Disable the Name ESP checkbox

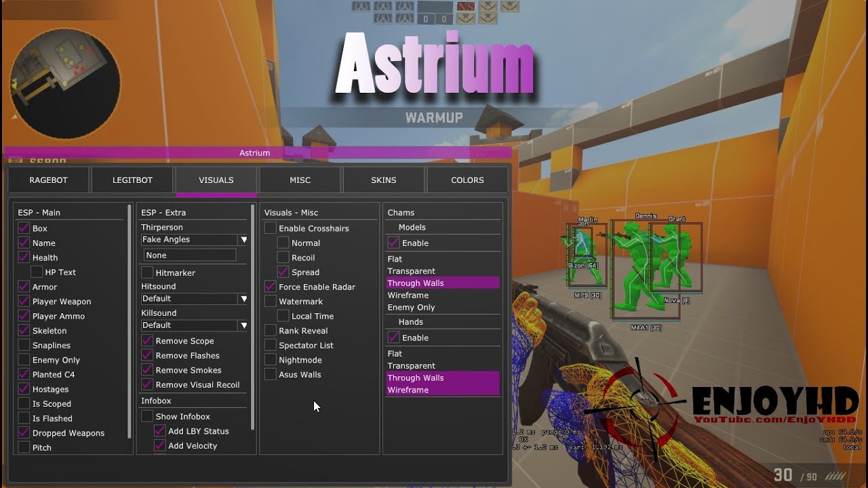[x=24, y=243]
